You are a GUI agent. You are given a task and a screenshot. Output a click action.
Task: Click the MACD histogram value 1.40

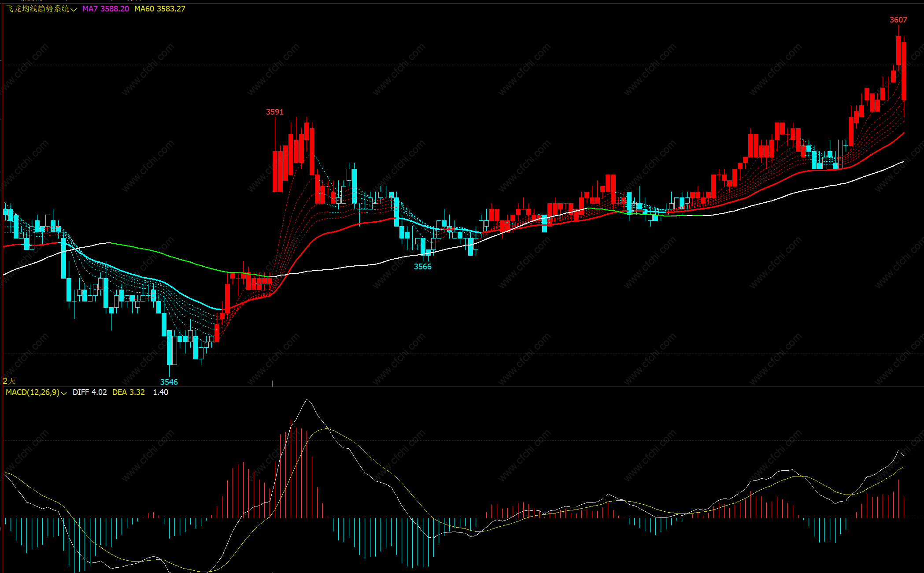160,392
